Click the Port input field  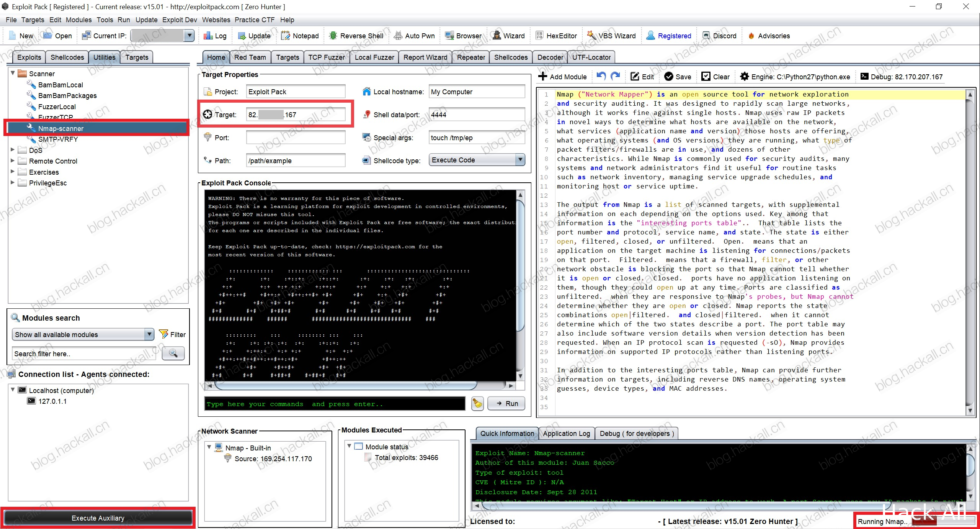click(296, 138)
